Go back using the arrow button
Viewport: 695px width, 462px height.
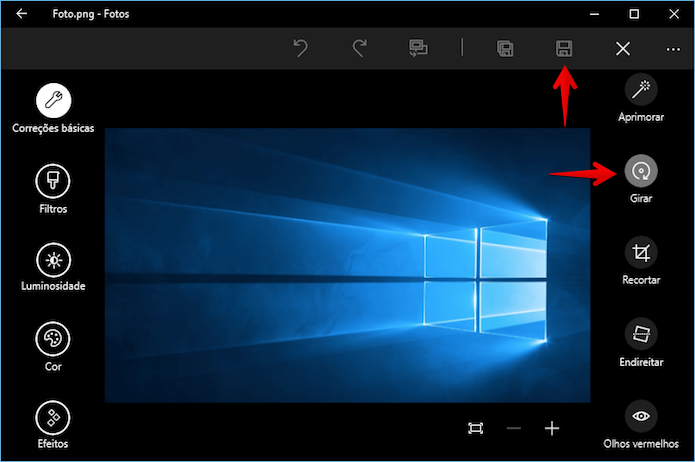tap(21, 14)
